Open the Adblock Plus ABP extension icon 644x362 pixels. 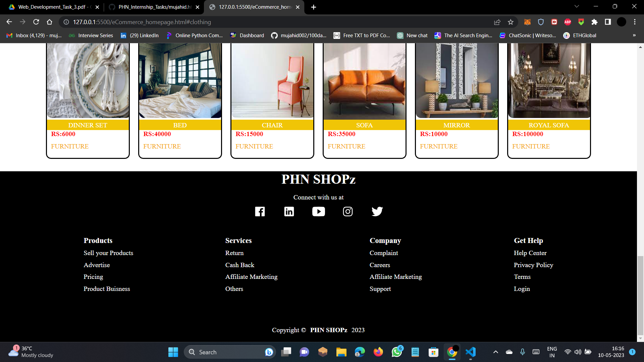tap(568, 22)
